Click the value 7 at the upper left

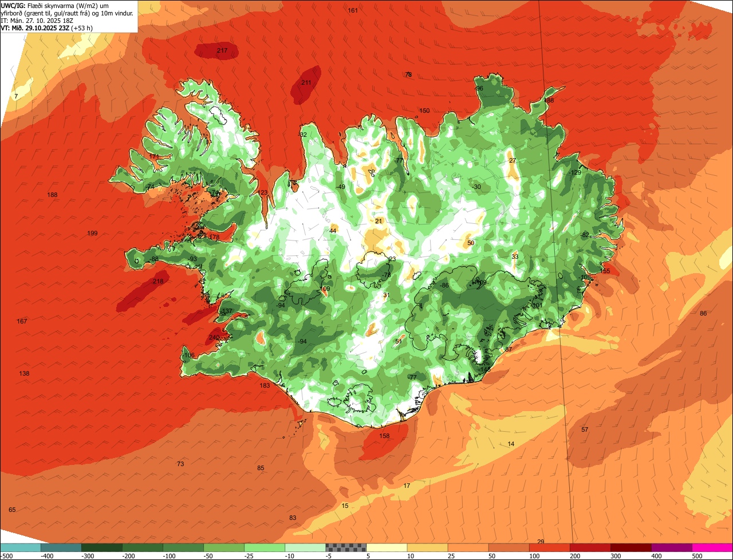16,96
